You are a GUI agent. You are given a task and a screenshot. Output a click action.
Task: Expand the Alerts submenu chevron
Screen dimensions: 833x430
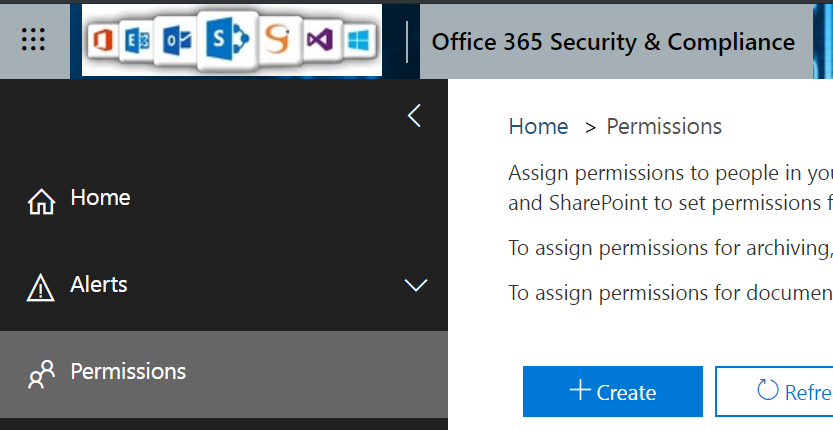point(415,286)
